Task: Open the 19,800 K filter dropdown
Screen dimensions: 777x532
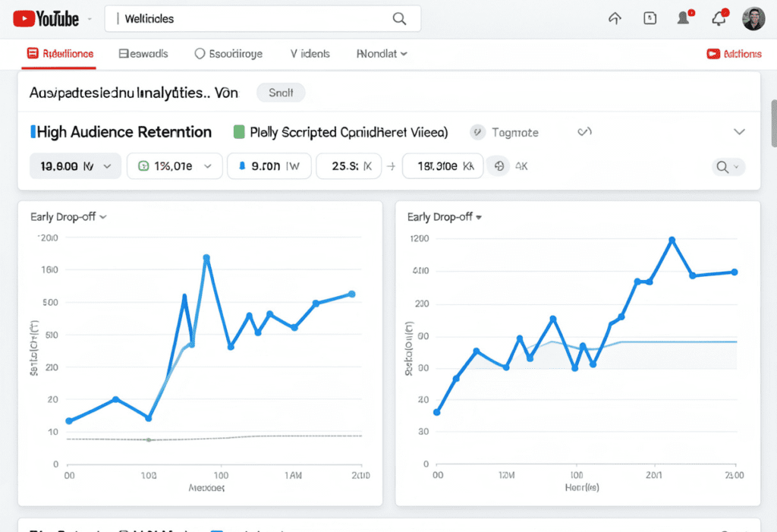Action: pos(74,166)
